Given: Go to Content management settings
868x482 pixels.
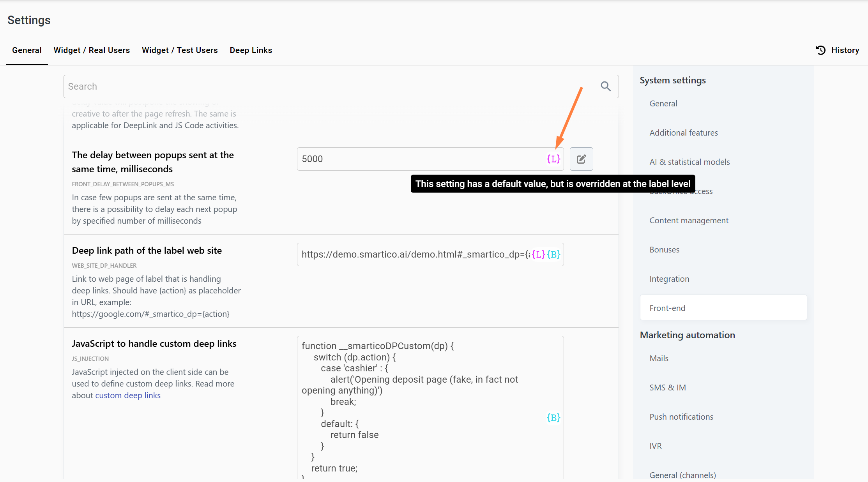Looking at the screenshot, I should [x=689, y=221].
